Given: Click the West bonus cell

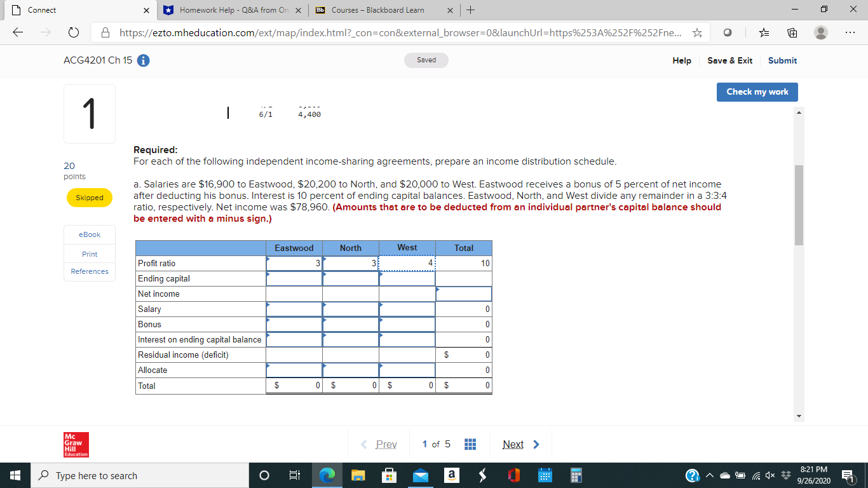Looking at the screenshot, I should click(407, 324).
